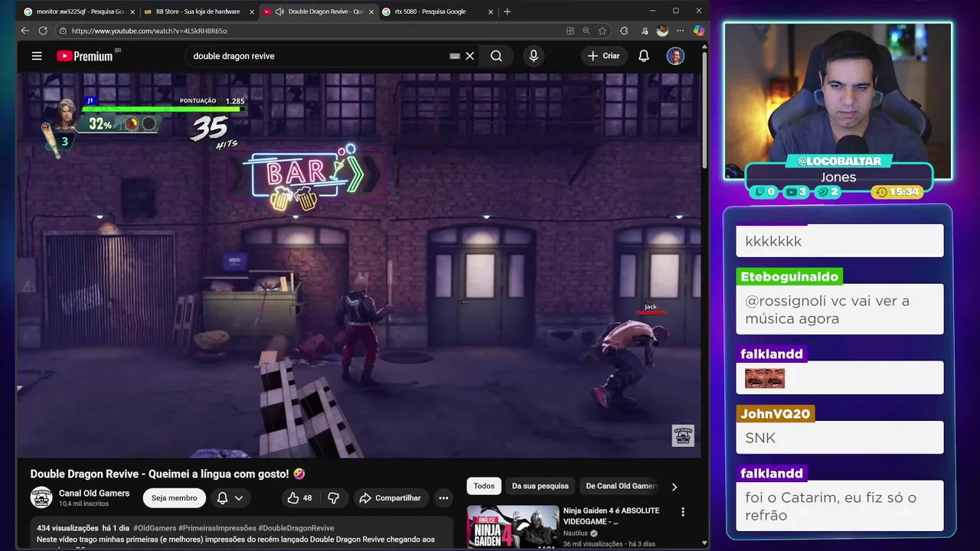The width and height of the screenshot is (980, 551).
Task: Select the Da sua pesquisa chip
Action: [541, 486]
